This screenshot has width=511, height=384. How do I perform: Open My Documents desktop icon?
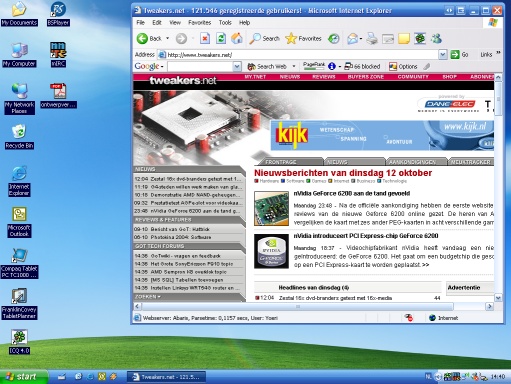pos(19,14)
